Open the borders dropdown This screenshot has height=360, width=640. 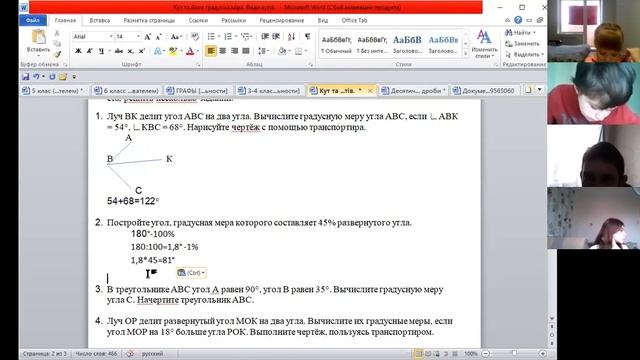click(x=306, y=51)
